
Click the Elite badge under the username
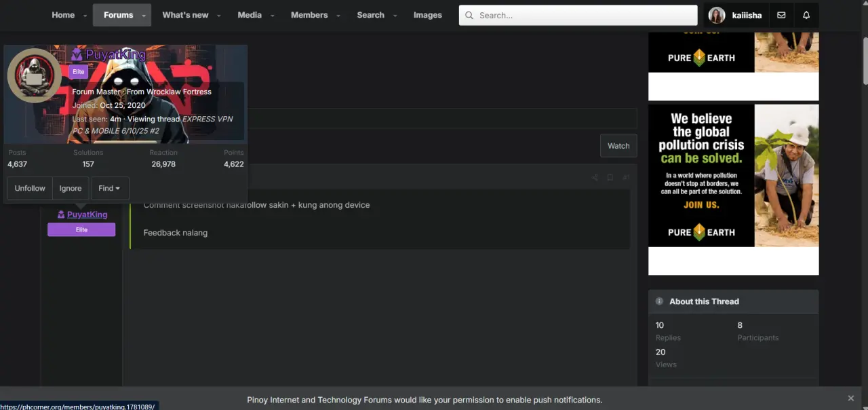tap(81, 229)
